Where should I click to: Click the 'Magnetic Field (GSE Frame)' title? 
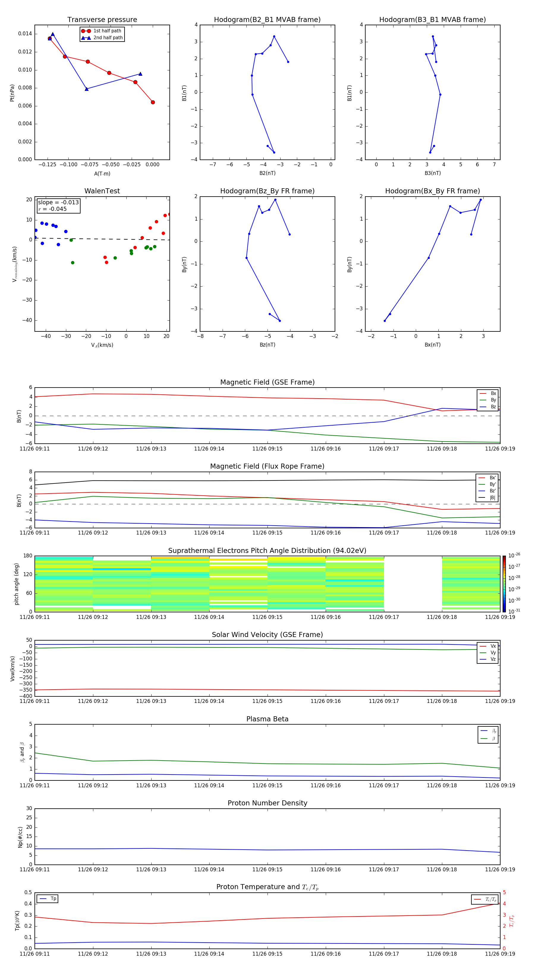(267, 382)
